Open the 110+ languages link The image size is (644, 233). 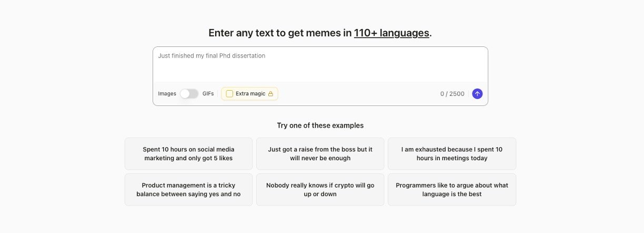pyautogui.click(x=391, y=33)
